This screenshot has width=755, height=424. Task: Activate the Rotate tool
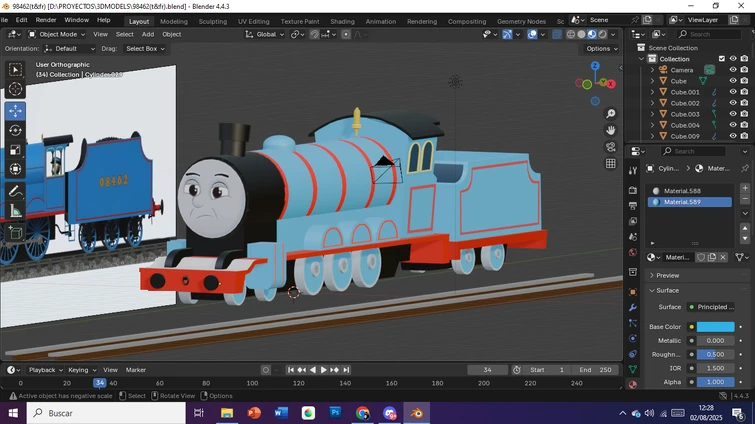pos(15,130)
